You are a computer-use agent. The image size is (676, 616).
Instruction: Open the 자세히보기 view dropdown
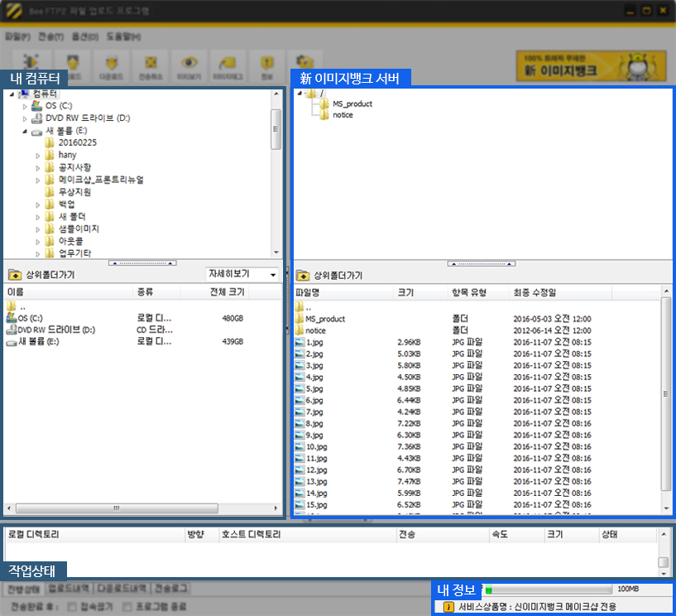(x=242, y=274)
